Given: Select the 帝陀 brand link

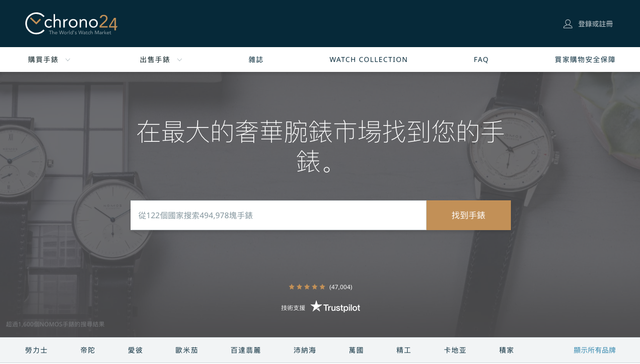Looking at the screenshot, I should 87,350.
